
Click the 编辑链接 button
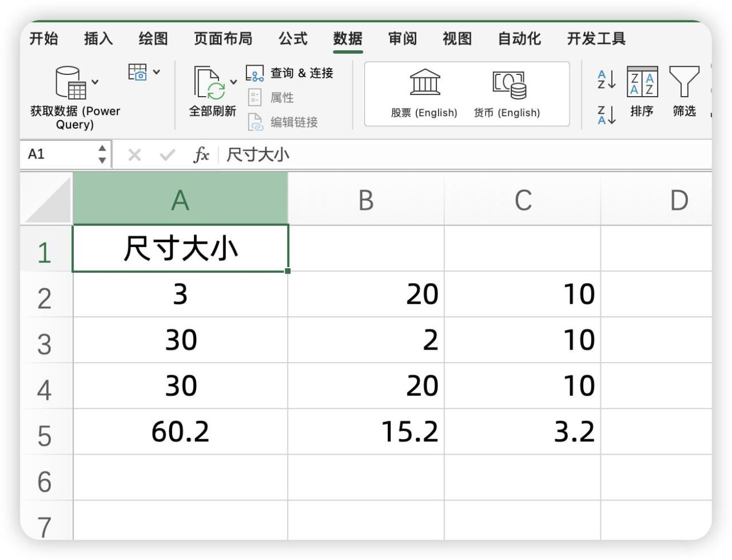[283, 122]
